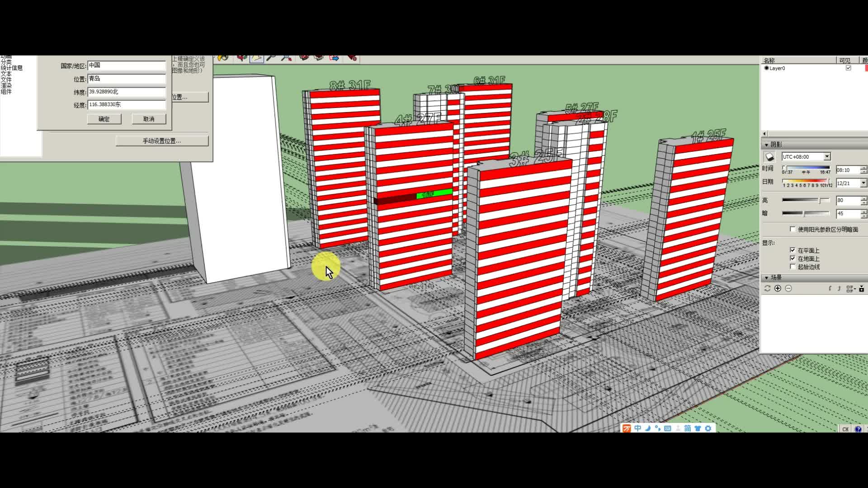The height and width of the screenshot is (488, 868).
Task: Click the 手动设置位置 button
Action: 162,141
